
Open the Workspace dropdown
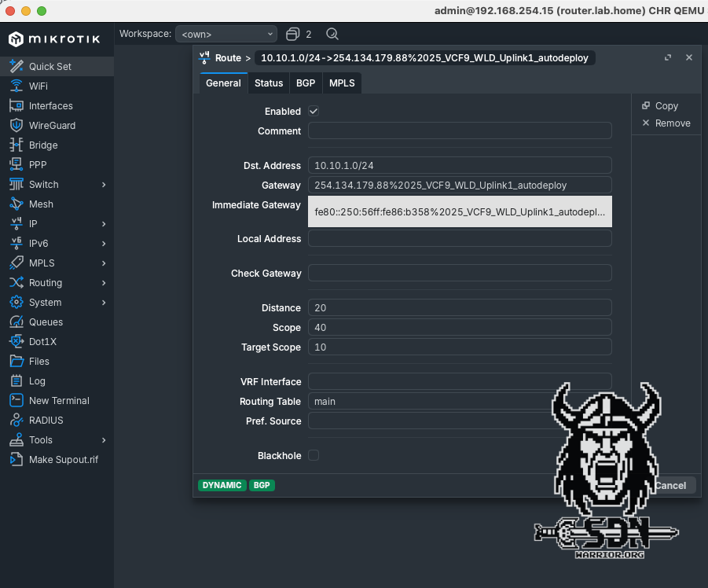[226, 34]
